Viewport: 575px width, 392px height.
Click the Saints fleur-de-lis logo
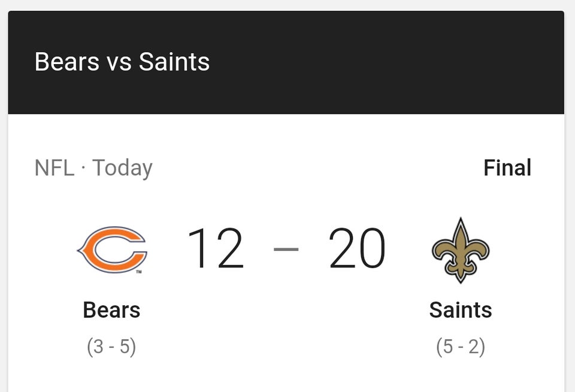point(461,250)
